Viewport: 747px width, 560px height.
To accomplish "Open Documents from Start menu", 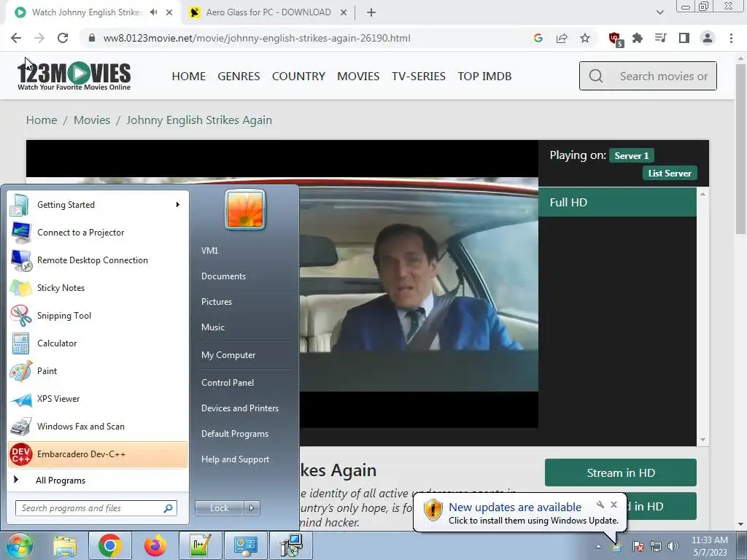I will 223,276.
